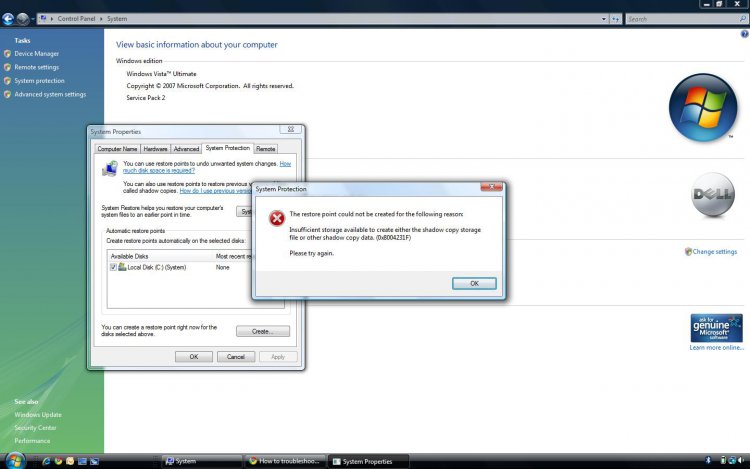Select 'Local Disk (C:) (System)' row text
Image resolution: width=750 pixels, height=469 pixels.
pyautogui.click(x=156, y=267)
